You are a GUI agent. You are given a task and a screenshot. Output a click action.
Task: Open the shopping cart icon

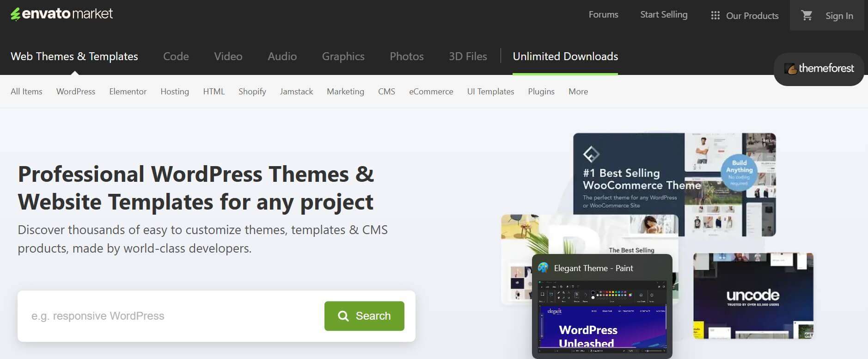click(x=807, y=15)
